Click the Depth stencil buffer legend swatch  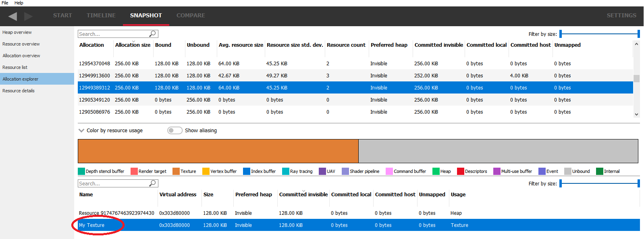pyautogui.click(x=81, y=171)
